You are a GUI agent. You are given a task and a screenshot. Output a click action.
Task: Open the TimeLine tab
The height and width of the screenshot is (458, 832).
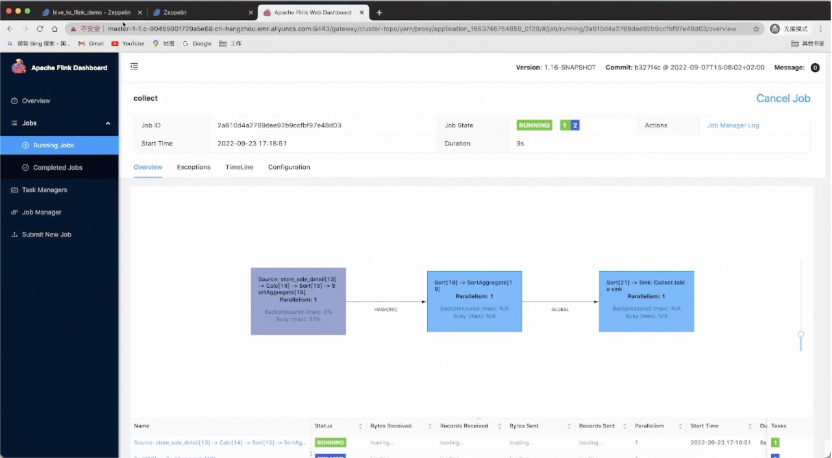pyautogui.click(x=239, y=167)
